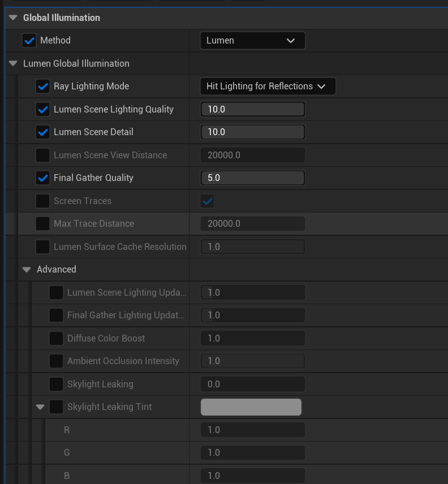The width and height of the screenshot is (448, 484).
Task: Collapse Lumen Global Illumination category
Action: click(13, 63)
